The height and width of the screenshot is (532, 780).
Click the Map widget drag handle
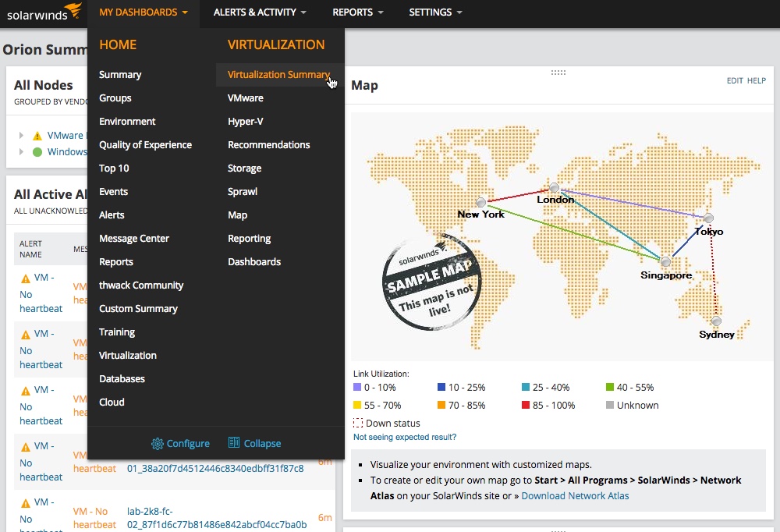tap(558, 73)
